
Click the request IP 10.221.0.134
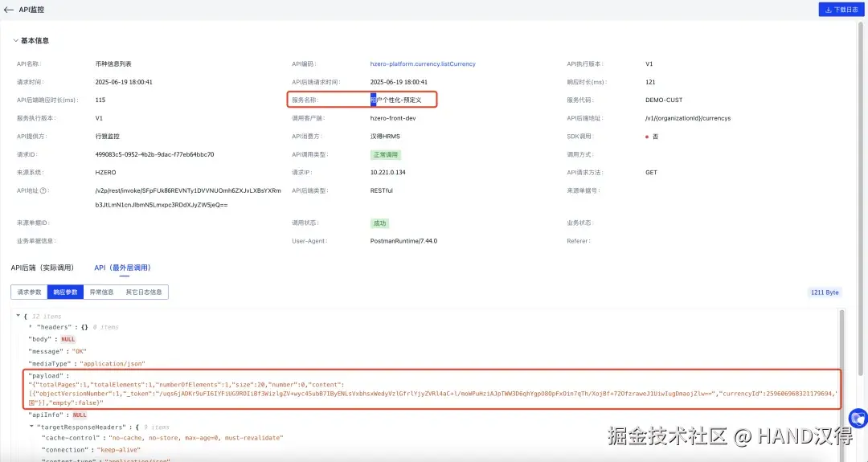(x=387, y=173)
